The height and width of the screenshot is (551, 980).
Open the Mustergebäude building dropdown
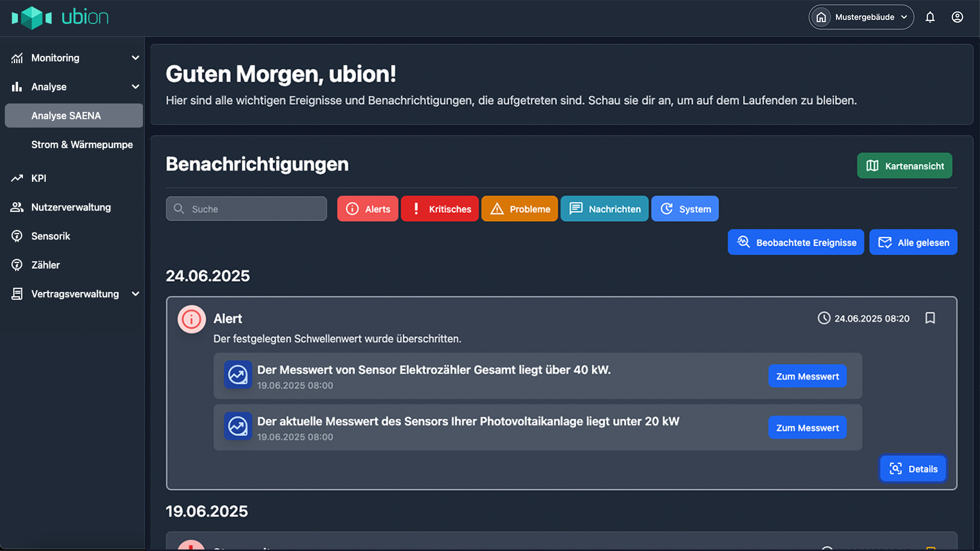(x=861, y=17)
